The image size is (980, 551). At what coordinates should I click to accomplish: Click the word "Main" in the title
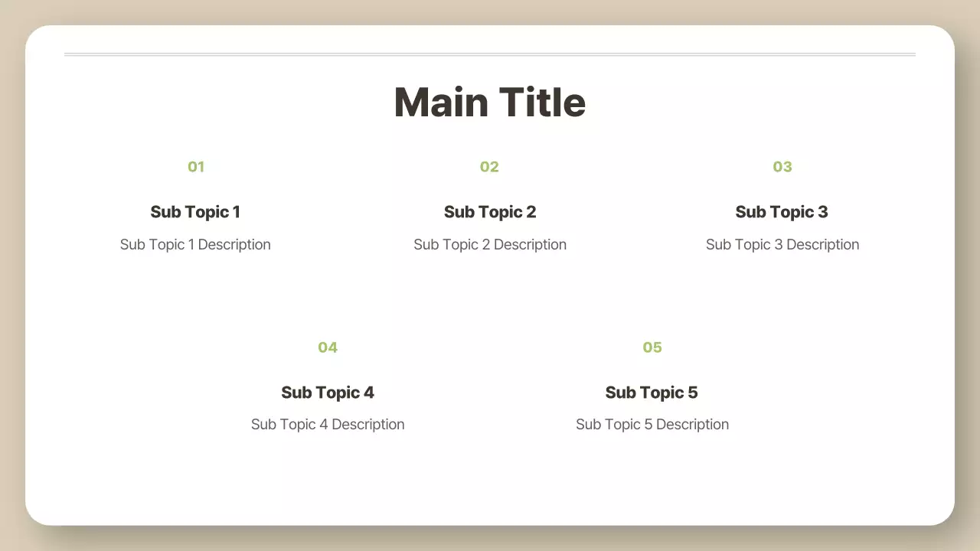[439, 103]
